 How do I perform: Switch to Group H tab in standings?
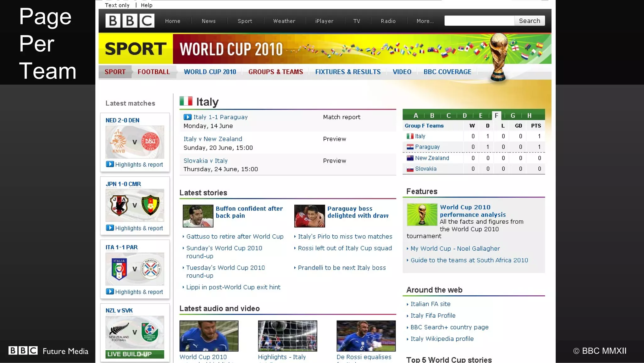point(530,115)
